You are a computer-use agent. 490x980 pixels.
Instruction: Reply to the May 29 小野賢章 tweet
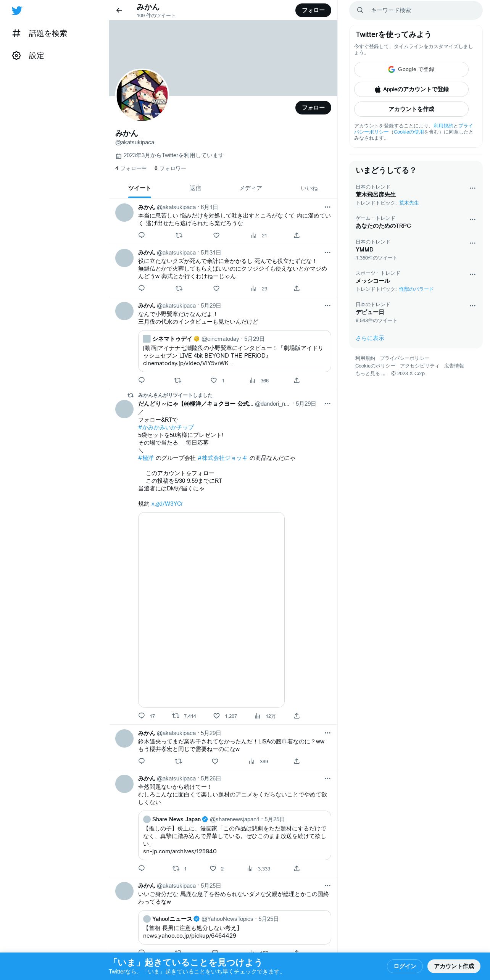pos(142,380)
